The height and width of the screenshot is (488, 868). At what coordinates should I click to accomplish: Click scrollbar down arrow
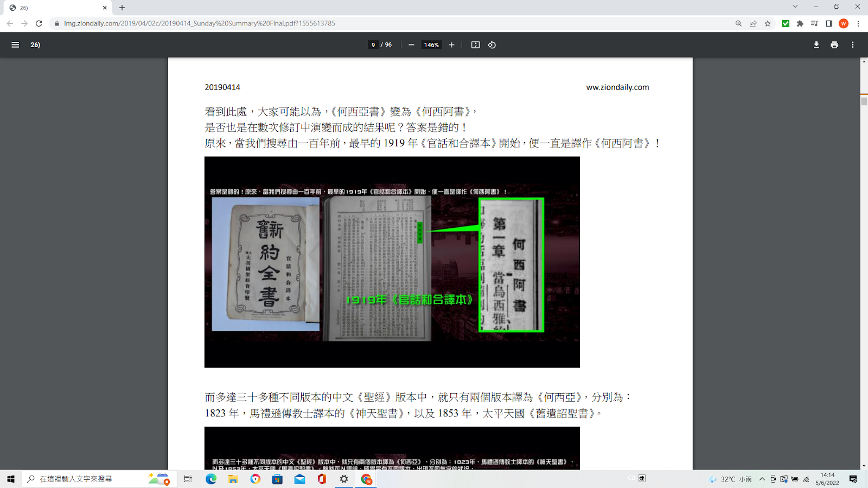coord(864,466)
